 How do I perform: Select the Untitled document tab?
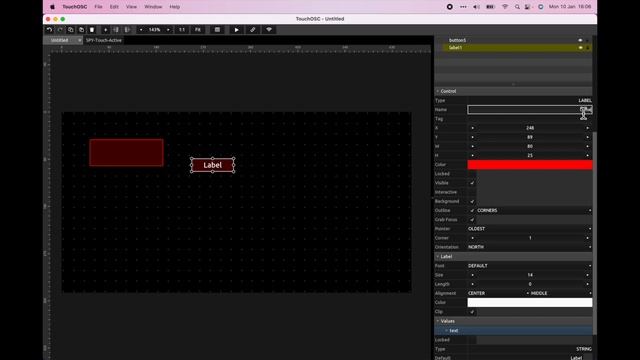click(x=60, y=40)
